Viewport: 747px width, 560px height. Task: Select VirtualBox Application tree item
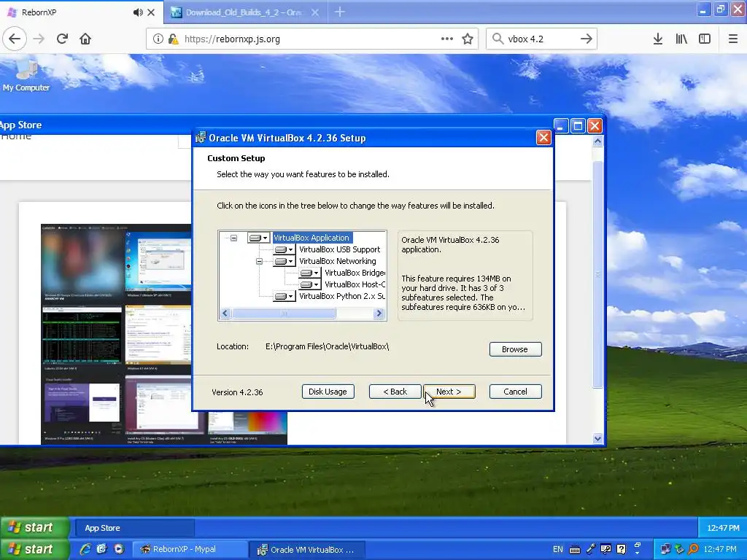click(x=311, y=238)
